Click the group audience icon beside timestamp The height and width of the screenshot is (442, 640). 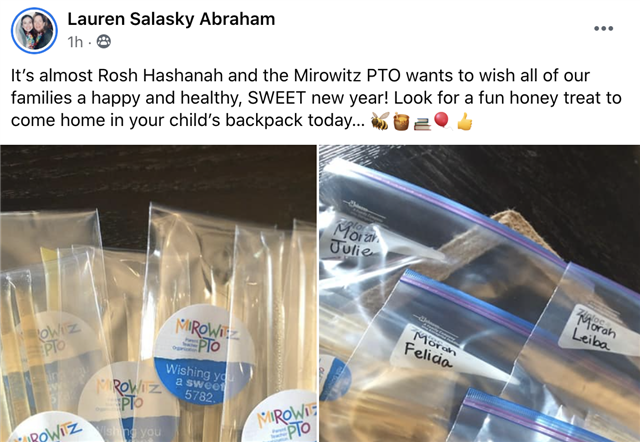point(104,42)
